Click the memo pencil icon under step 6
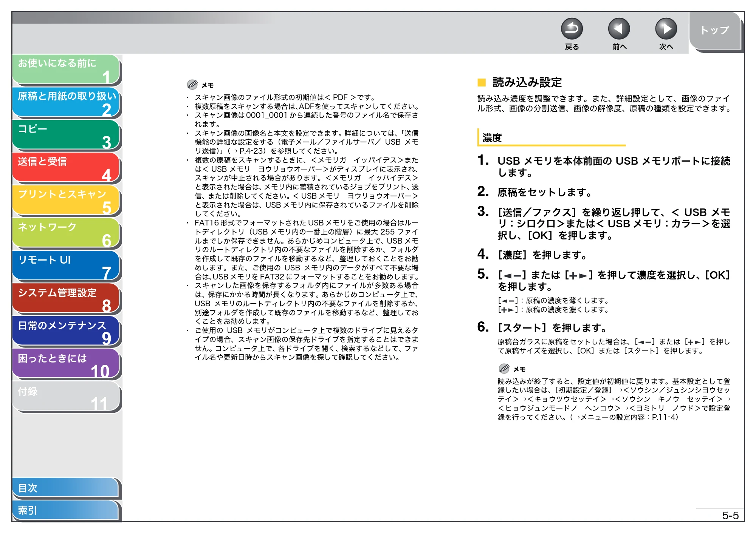 [x=504, y=368]
